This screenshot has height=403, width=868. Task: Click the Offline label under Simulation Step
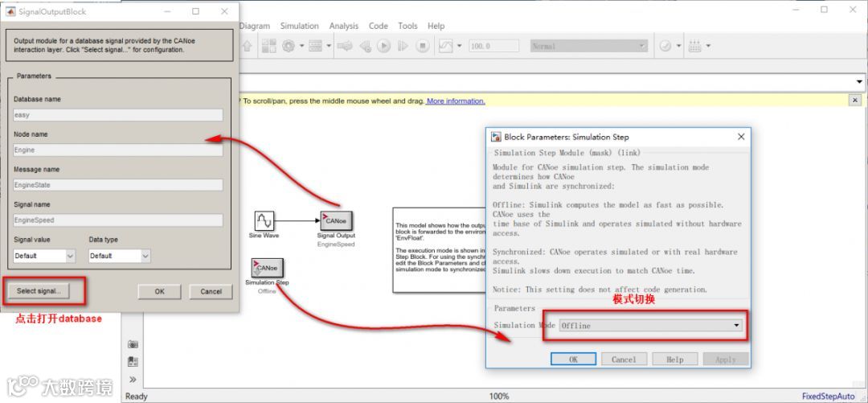pos(267,291)
